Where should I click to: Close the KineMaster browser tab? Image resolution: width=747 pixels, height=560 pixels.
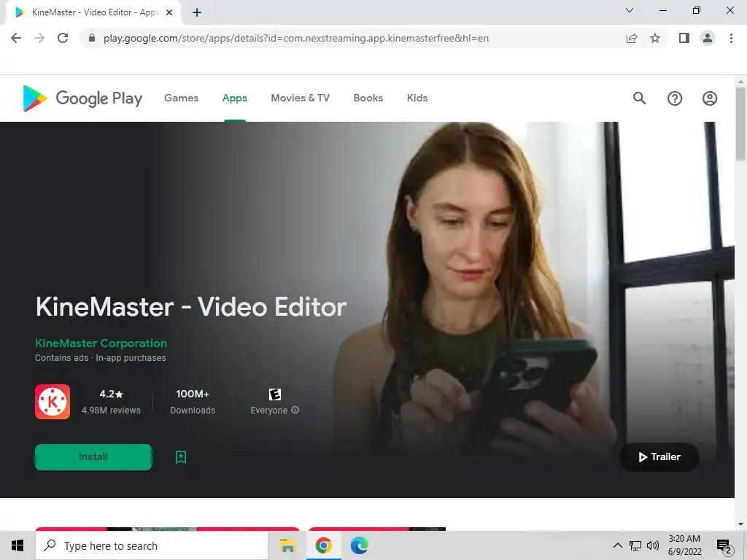pos(169,12)
